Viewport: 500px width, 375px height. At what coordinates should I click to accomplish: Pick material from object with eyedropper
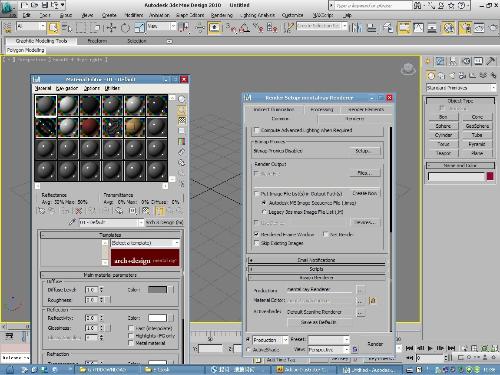pos(72,222)
